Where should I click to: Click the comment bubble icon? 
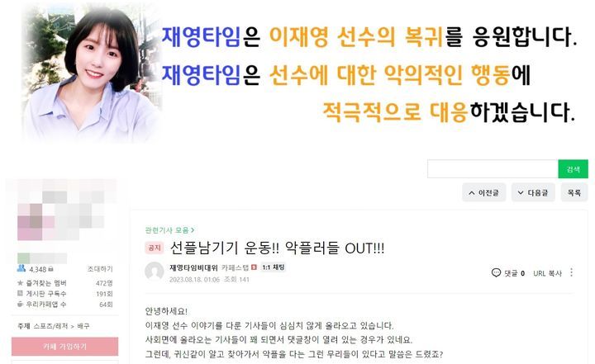point(496,272)
